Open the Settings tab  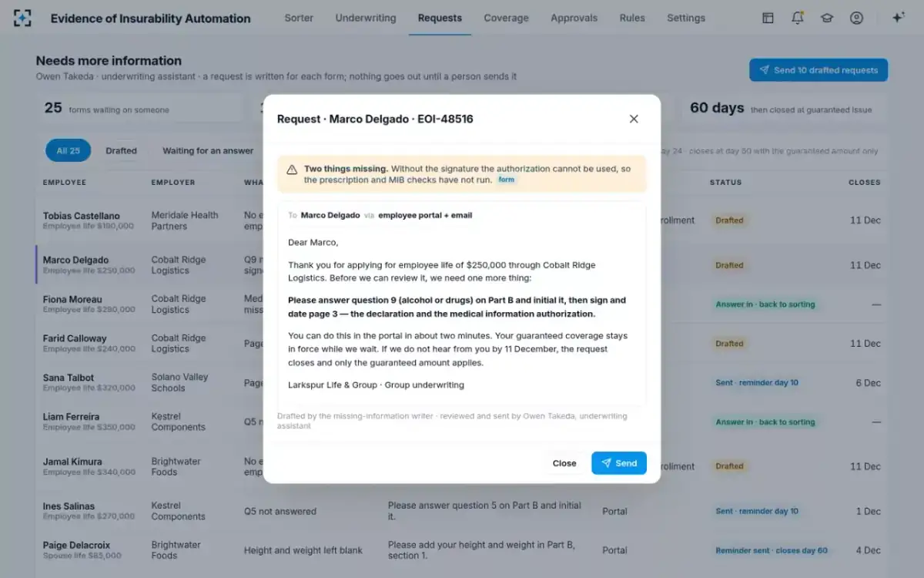[x=686, y=18]
